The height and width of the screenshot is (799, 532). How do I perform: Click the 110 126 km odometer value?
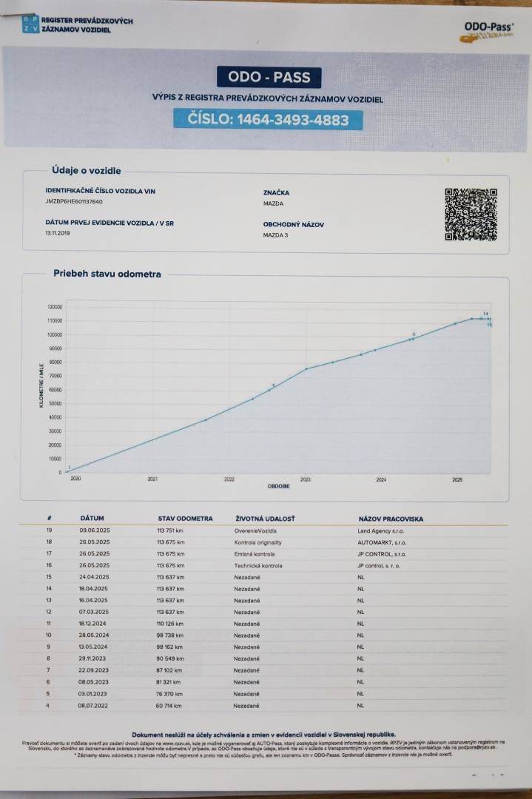click(169, 624)
